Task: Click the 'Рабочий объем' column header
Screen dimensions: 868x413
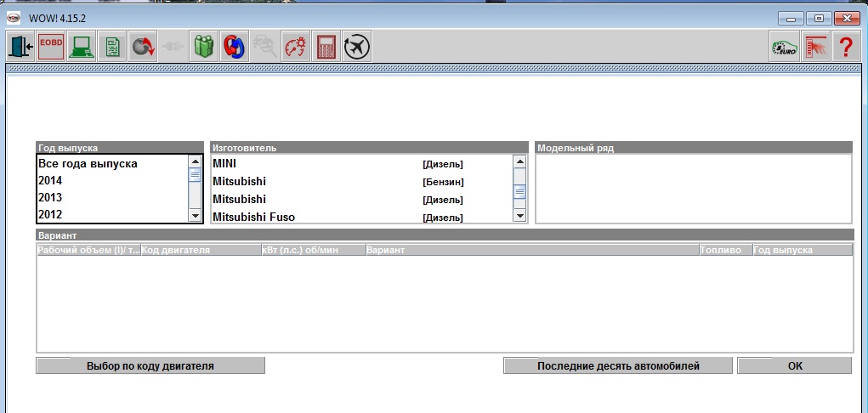Action: (88, 250)
